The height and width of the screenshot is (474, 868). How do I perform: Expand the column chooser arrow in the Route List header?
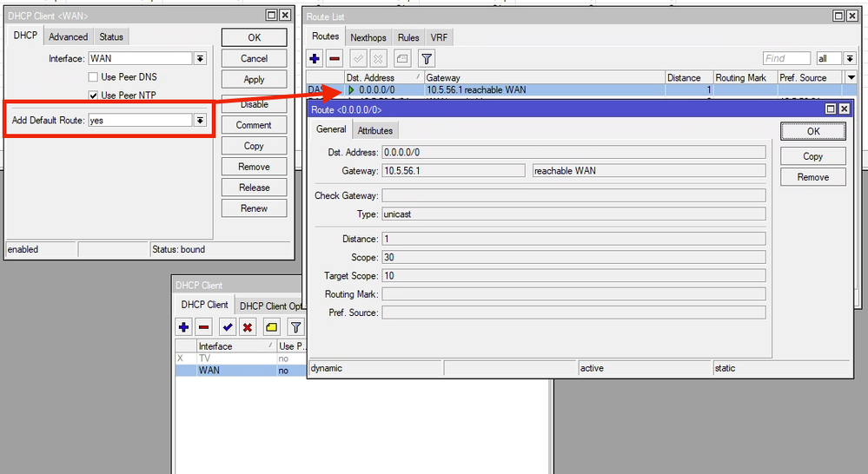tap(851, 77)
